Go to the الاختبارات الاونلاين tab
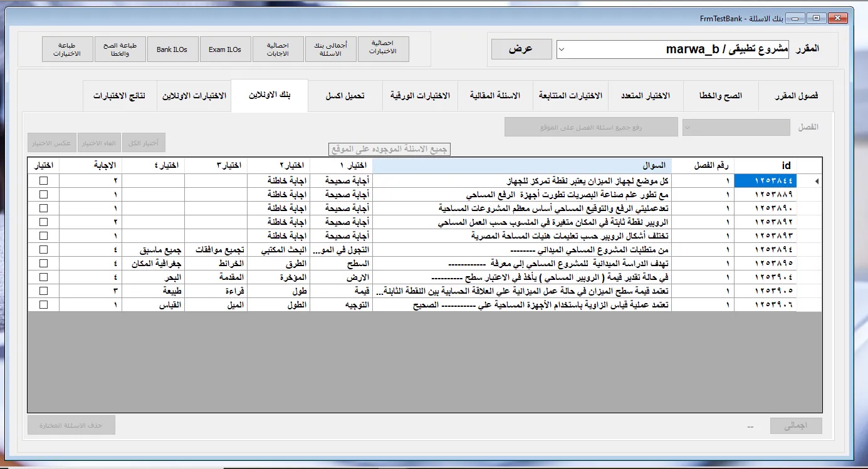Viewport: 868px width, 469px height. click(x=194, y=96)
